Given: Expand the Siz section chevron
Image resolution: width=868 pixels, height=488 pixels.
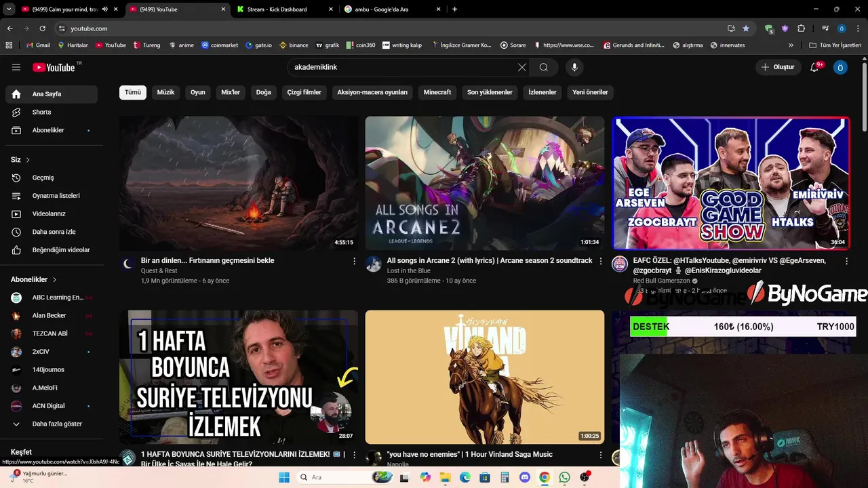Looking at the screenshot, I should click(x=28, y=160).
